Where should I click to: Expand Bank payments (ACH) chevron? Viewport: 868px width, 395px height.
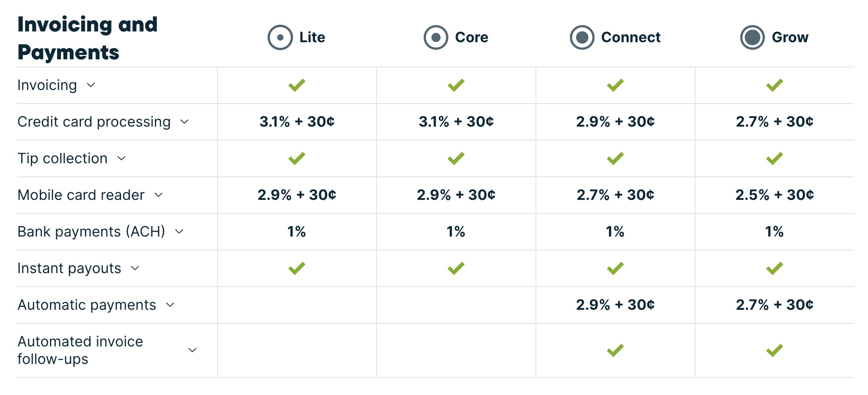pos(179,232)
